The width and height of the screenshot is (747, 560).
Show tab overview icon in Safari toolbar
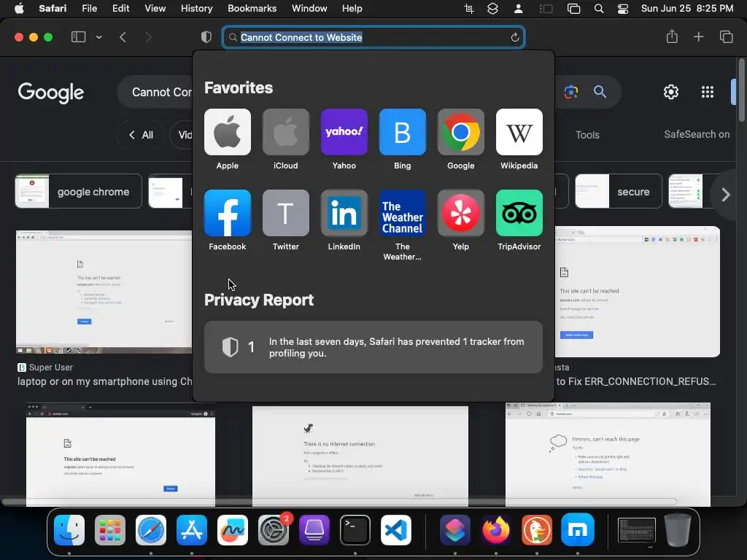(726, 36)
